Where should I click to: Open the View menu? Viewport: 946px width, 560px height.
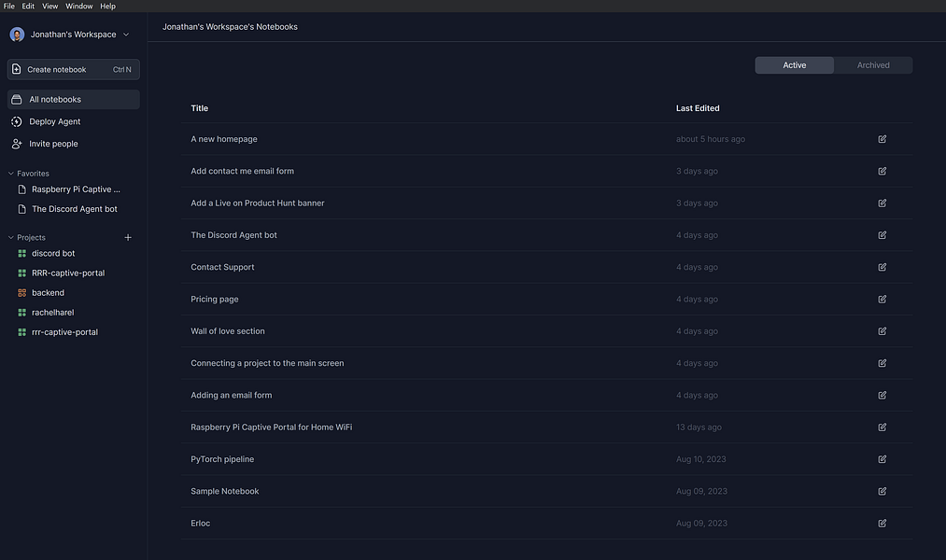click(50, 6)
